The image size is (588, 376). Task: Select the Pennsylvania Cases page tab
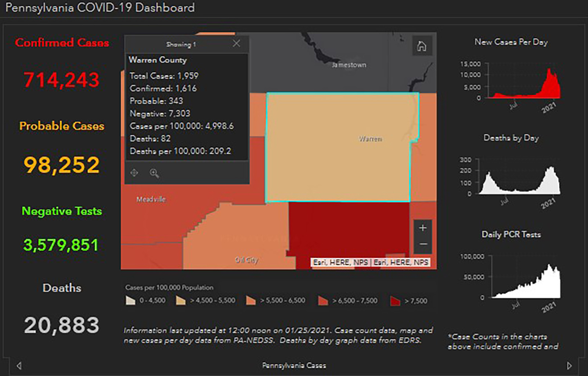(294, 365)
